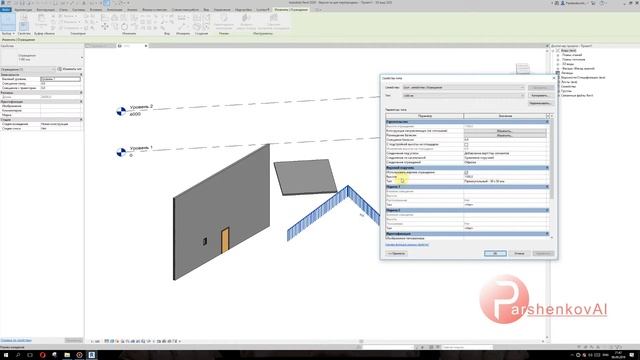Click the Базовый уровень value field
Screen dimensions: 640x360
(x=60, y=79)
